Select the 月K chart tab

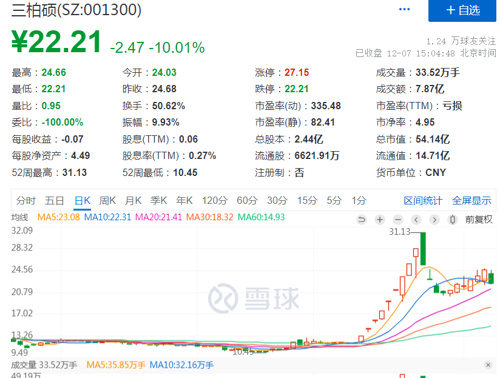pyautogui.click(x=133, y=201)
